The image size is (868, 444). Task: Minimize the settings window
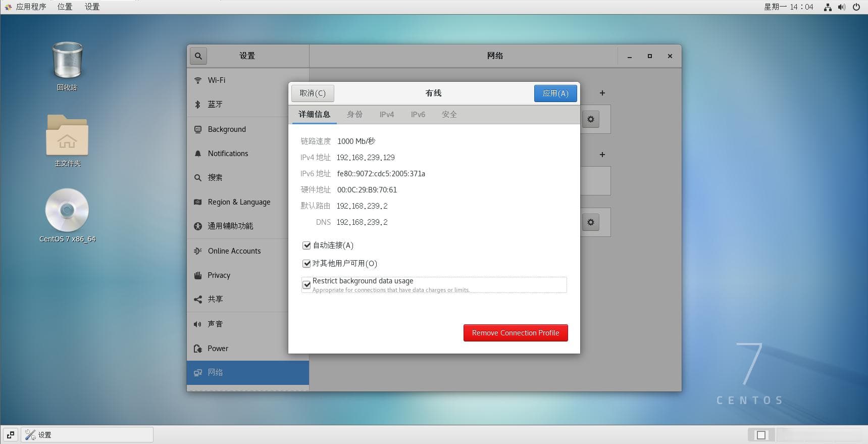point(630,56)
